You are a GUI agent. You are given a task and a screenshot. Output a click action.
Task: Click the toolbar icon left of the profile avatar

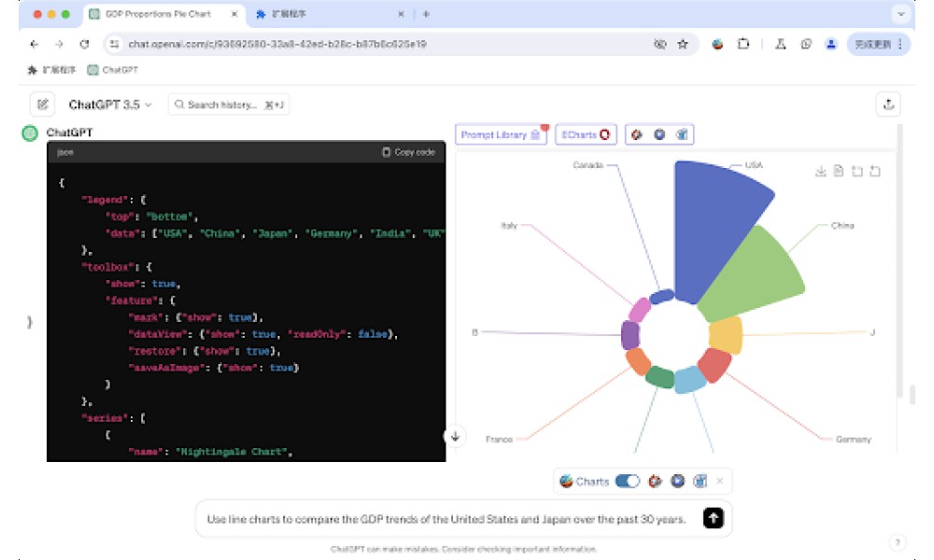tap(806, 44)
